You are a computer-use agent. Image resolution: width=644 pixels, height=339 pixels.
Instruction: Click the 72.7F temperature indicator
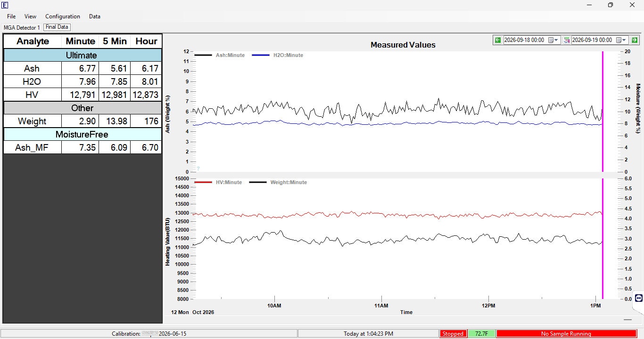tap(481, 334)
